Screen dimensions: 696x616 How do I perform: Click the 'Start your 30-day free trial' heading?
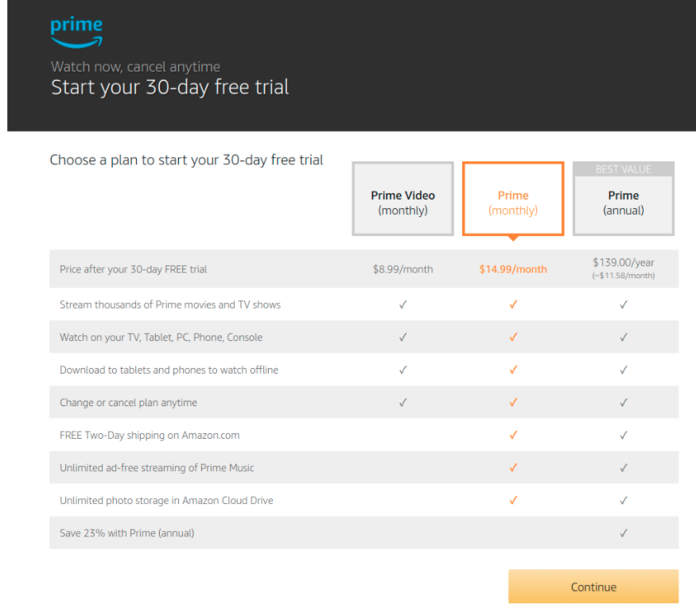[173, 87]
